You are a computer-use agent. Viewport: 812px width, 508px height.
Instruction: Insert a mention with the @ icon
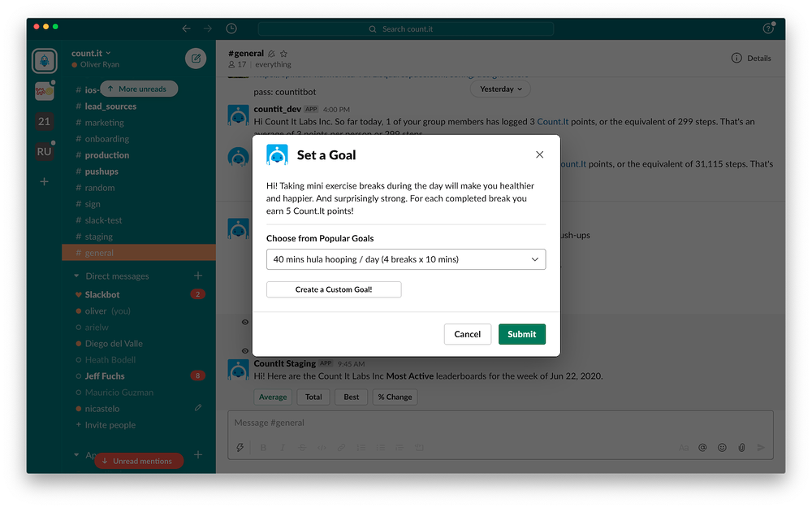(702, 447)
